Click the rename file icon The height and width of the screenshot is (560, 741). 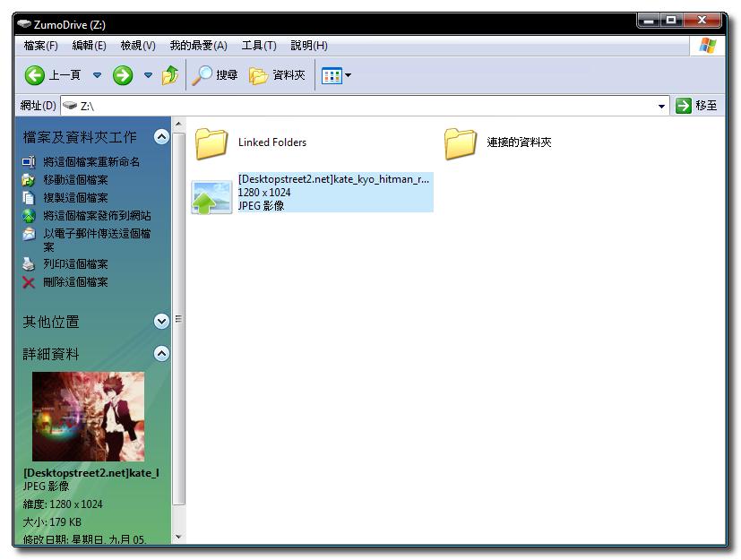29,162
